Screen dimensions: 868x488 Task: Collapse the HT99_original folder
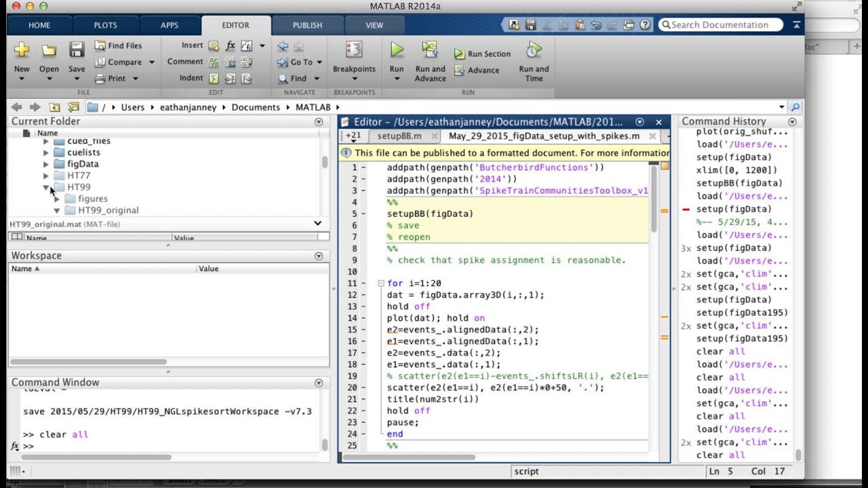57,210
